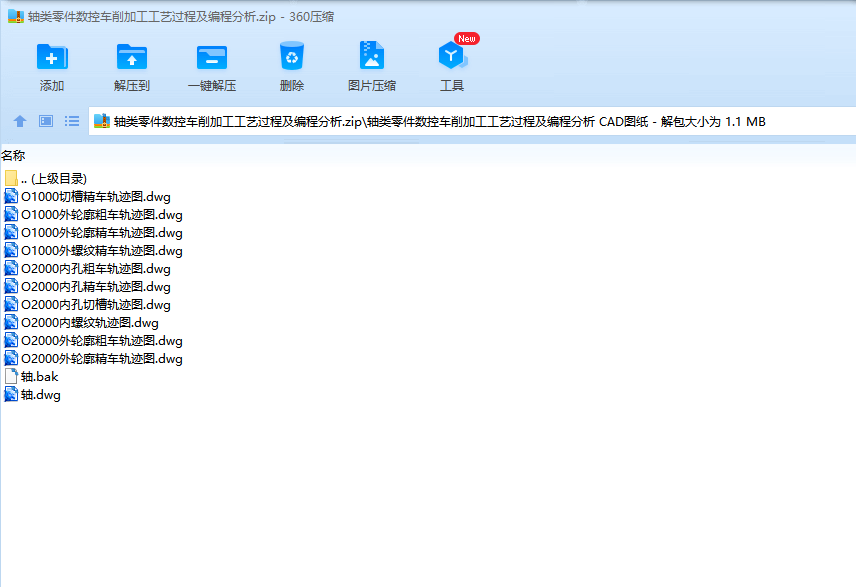The height and width of the screenshot is (587, 856).
Task: Click the dwg icon of 轴.dwg
Action: pos(11,394)
